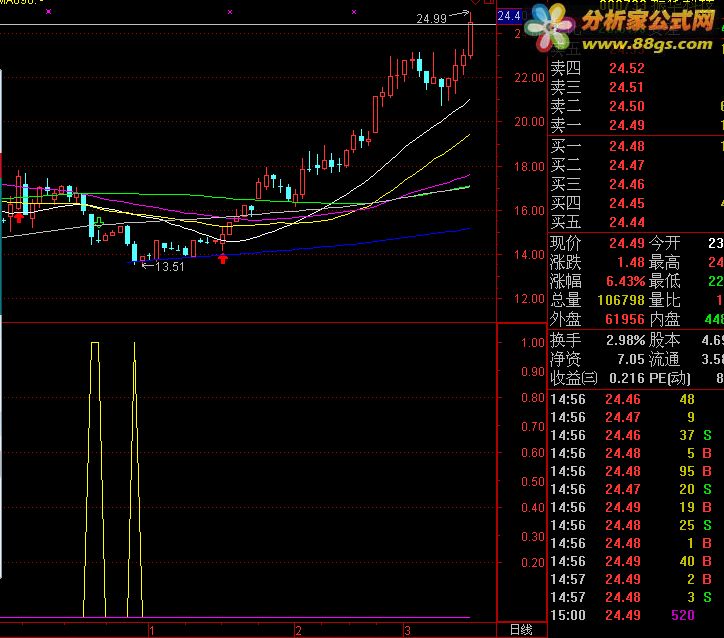Select the 买四 24.45 bid row

tap(637, 203)
